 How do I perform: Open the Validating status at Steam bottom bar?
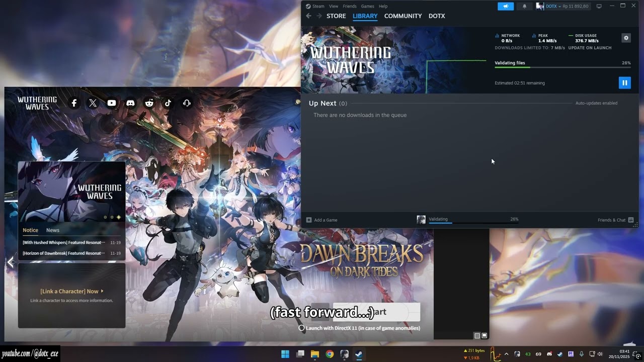467,220
